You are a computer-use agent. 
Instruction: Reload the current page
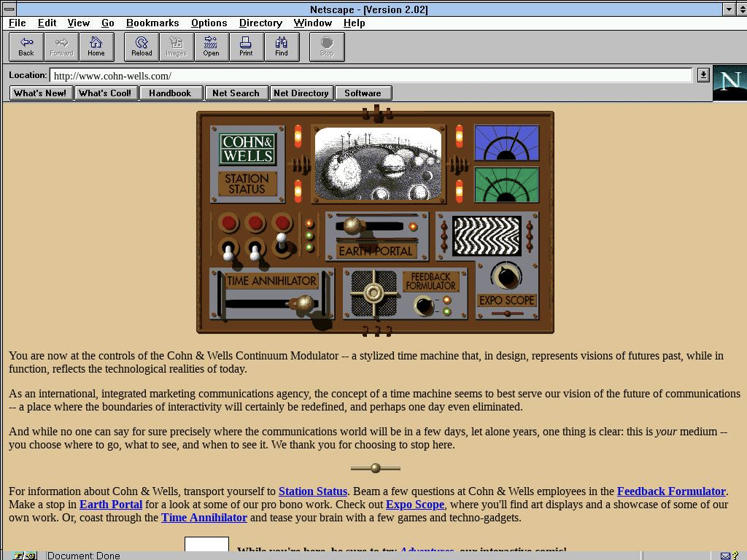tap(142, 47)
